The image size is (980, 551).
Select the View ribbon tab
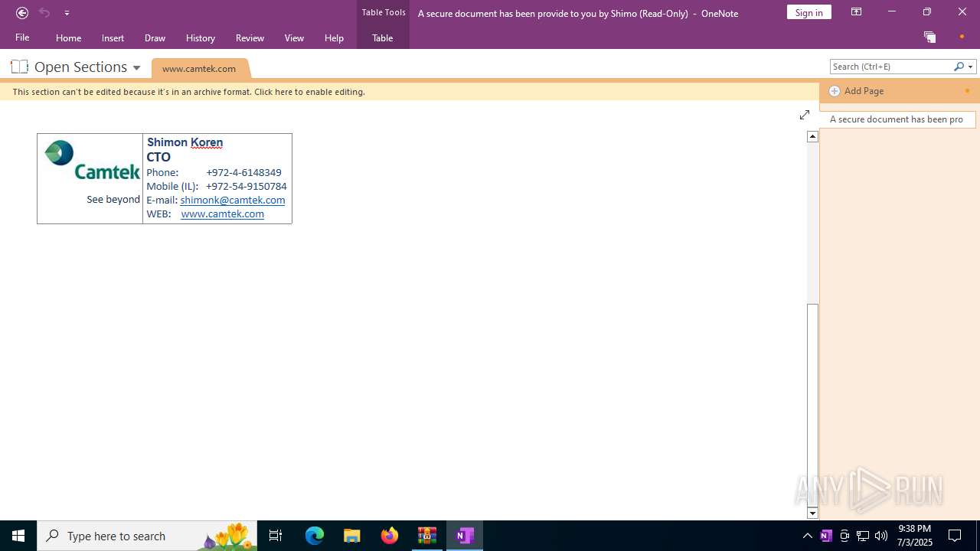(x=294, y=37)
